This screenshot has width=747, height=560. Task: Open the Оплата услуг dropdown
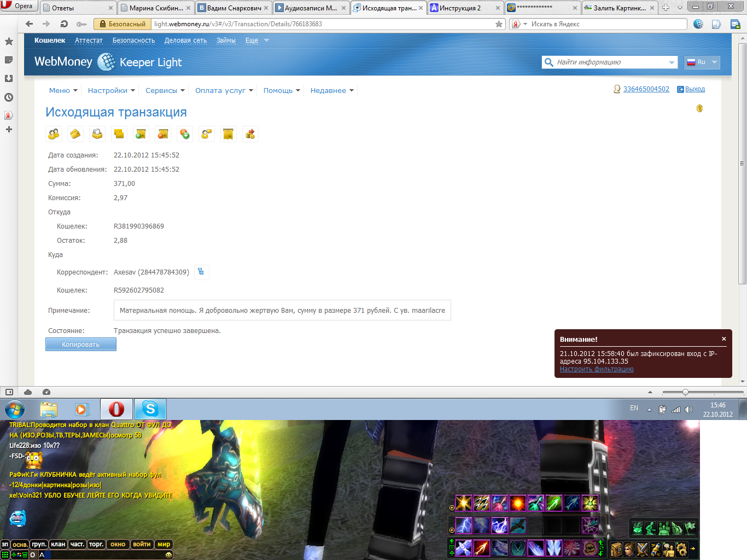[x=224, y=91]
